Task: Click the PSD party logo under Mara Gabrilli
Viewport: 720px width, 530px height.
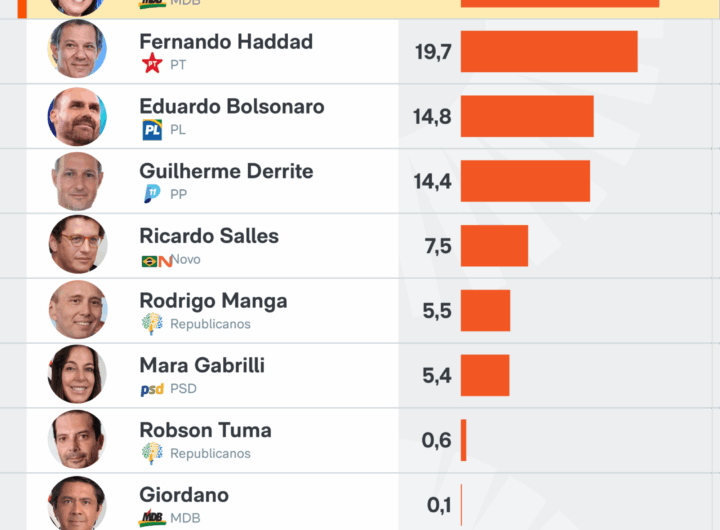Action: [152, 389]
